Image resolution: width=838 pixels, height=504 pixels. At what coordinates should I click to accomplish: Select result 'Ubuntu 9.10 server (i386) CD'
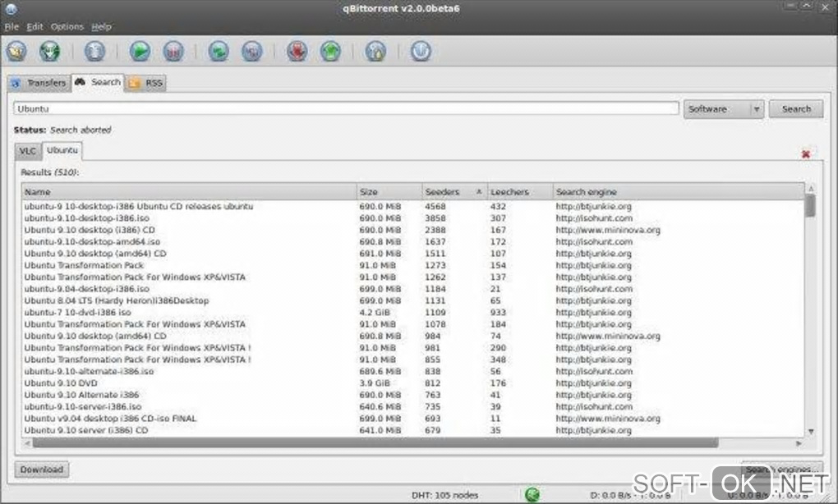tap(412, 430)
